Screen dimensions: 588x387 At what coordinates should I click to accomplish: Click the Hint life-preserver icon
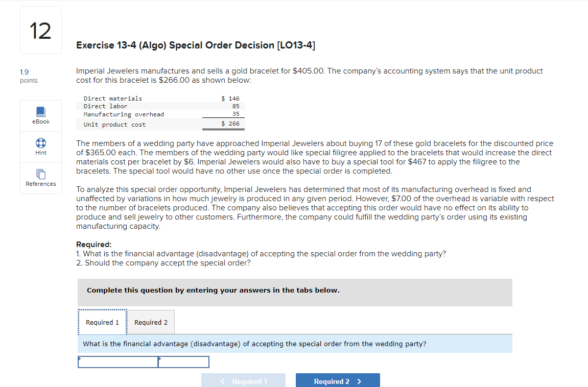(x=40, y=143)
